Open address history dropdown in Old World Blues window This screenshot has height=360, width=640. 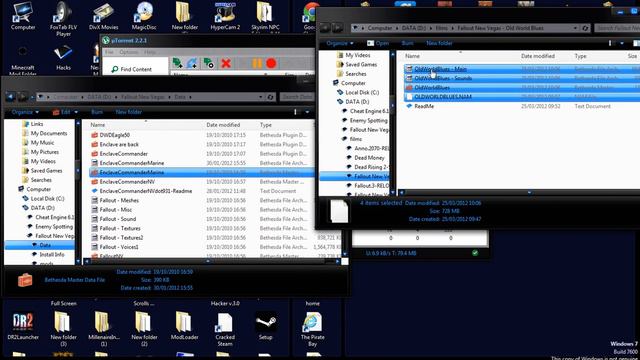(575, 28)
